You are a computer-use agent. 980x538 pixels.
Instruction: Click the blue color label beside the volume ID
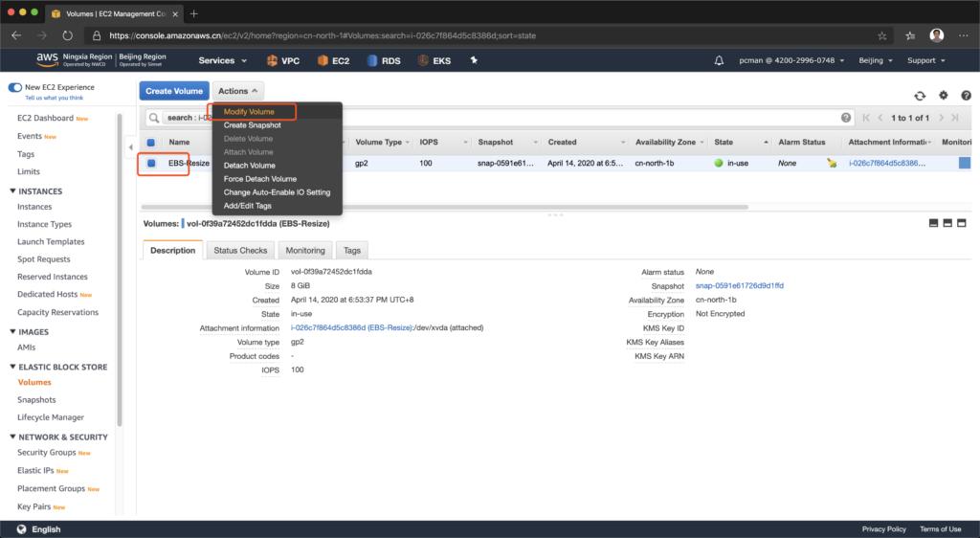coord(183,224)
